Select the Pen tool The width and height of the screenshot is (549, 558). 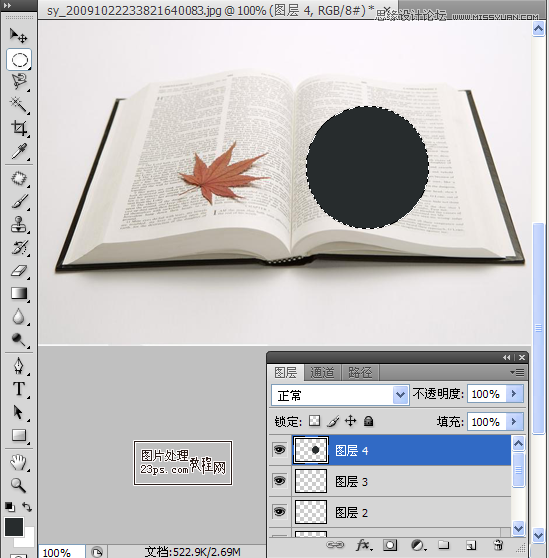(19, 366)
